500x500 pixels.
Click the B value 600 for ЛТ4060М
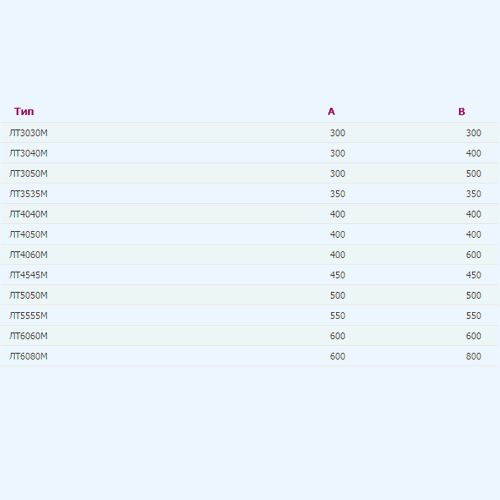tap(473, 255)
